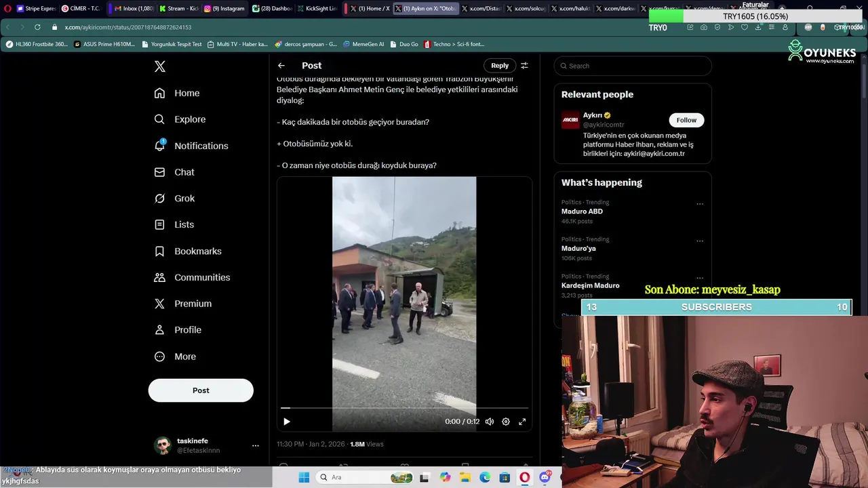Open HL360 Frostbite bookmark

tap(37, 44)
